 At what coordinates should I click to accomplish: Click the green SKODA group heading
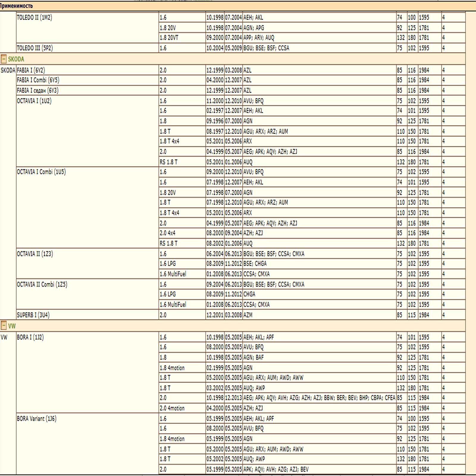pyautogui.click(x=16, y=59)
